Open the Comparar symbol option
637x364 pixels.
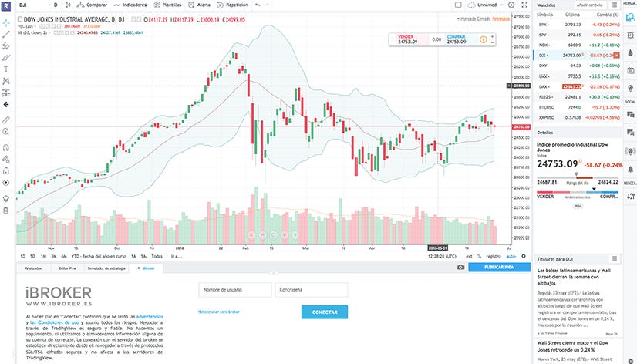[93, 5]
